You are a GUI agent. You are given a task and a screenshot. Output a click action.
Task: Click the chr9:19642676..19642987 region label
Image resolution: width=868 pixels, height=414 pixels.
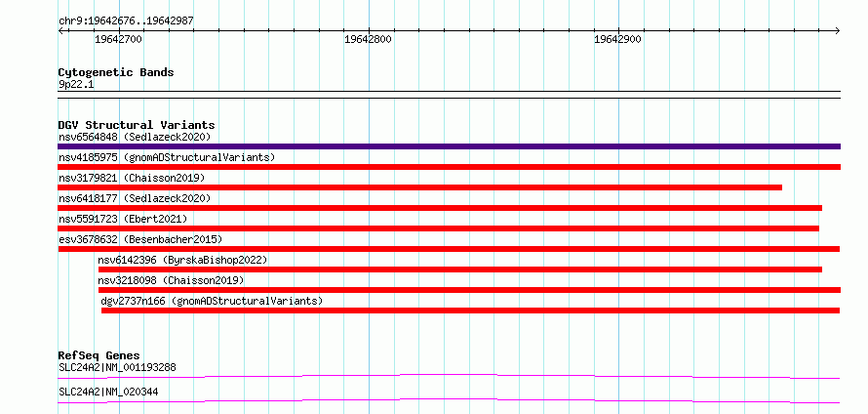pos(126,21)
